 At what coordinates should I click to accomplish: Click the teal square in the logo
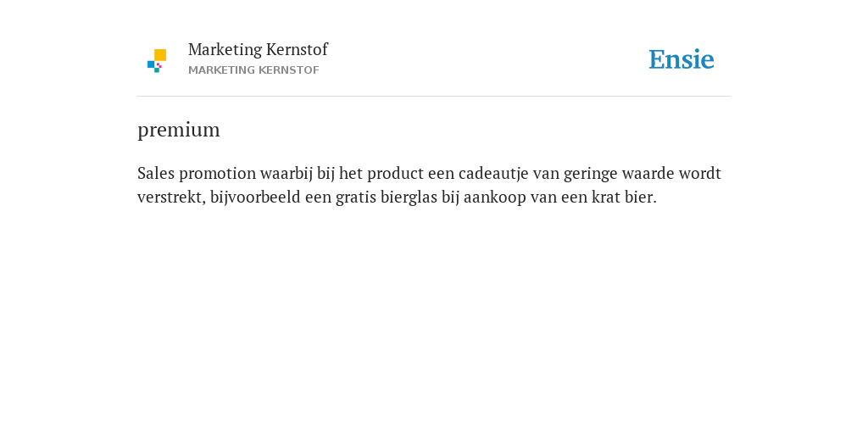click(x=157, y=70)
